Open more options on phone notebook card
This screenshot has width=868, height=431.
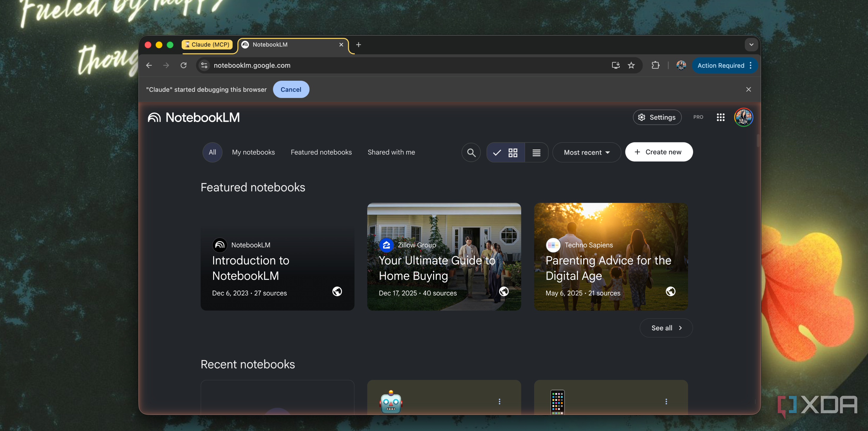[x=666, y=401]
